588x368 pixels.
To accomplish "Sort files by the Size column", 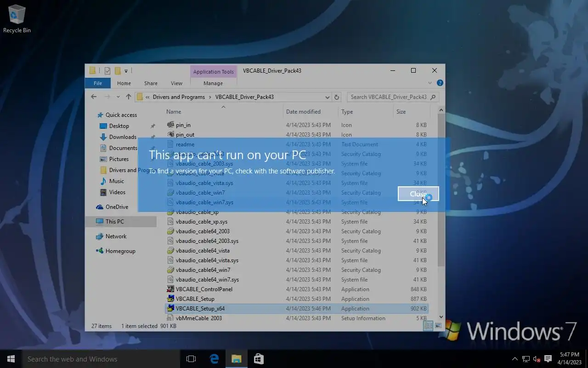I will point(412,112).
